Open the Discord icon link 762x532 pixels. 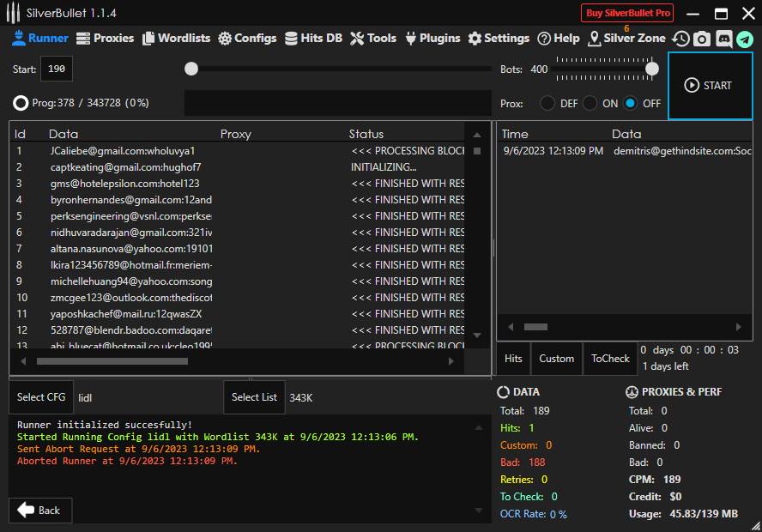723,39
